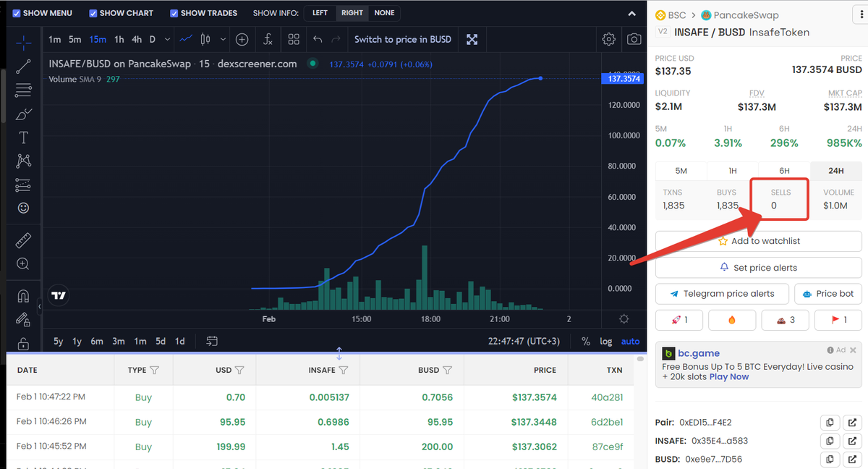Open the USD column filter
Screen dimensions: 868x469
point(239,370)
